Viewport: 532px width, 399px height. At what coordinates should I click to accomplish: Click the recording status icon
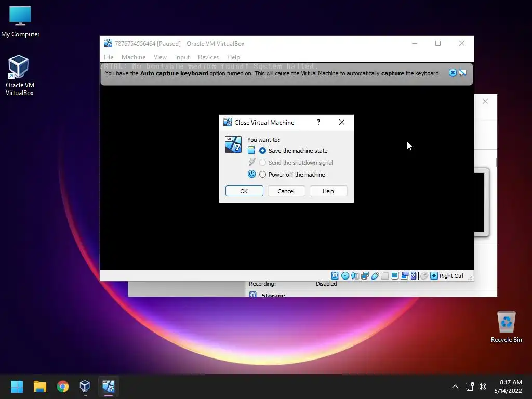[404, 276]
